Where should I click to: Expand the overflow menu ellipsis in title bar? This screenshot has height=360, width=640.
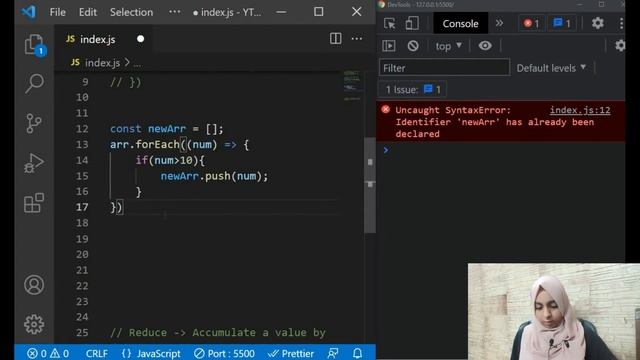pos(174,12)
